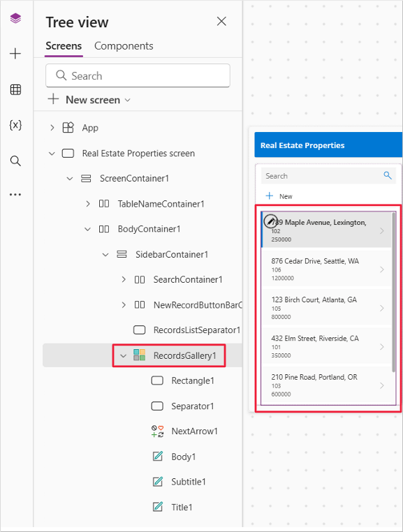Viewport: 403px width, 532px height.
Task: Expand the App node chevron
Action: tap(52, 128)
